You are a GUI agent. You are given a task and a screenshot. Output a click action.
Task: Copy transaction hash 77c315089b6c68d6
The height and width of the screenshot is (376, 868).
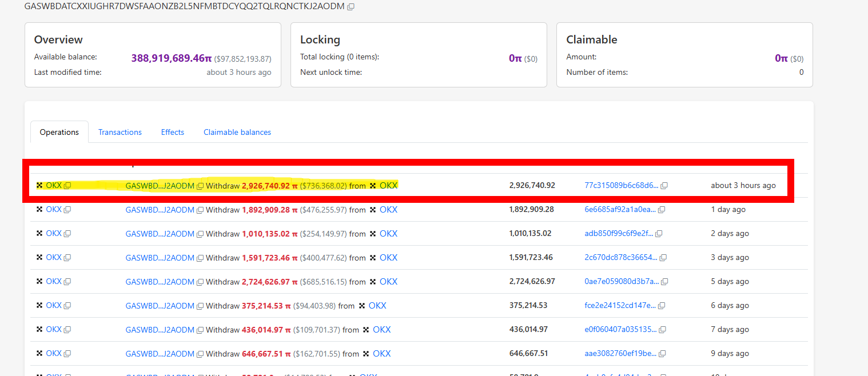click(x=664, y=186)
